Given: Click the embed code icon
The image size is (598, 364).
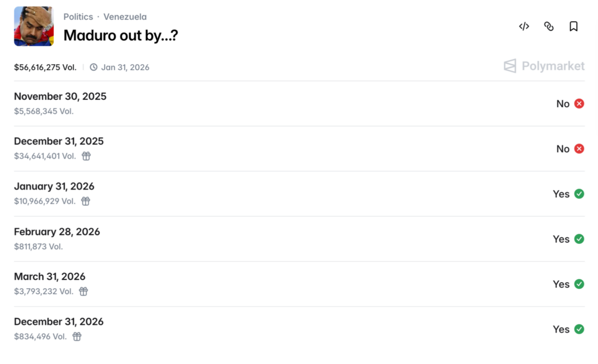Looking at the screenshot, I should 524,26.
